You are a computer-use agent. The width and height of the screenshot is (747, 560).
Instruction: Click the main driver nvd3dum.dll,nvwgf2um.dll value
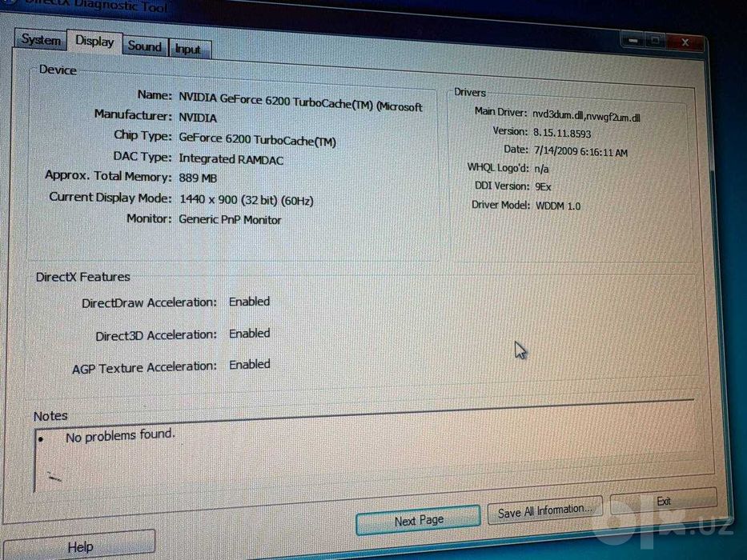[x=586, y=115]
